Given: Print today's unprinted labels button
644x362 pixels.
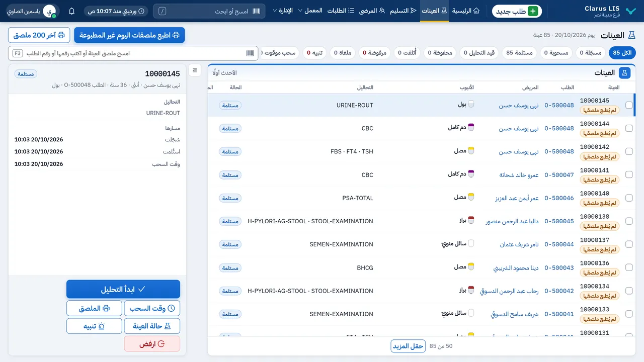Looking at the screenshot, I should [129, 35].
